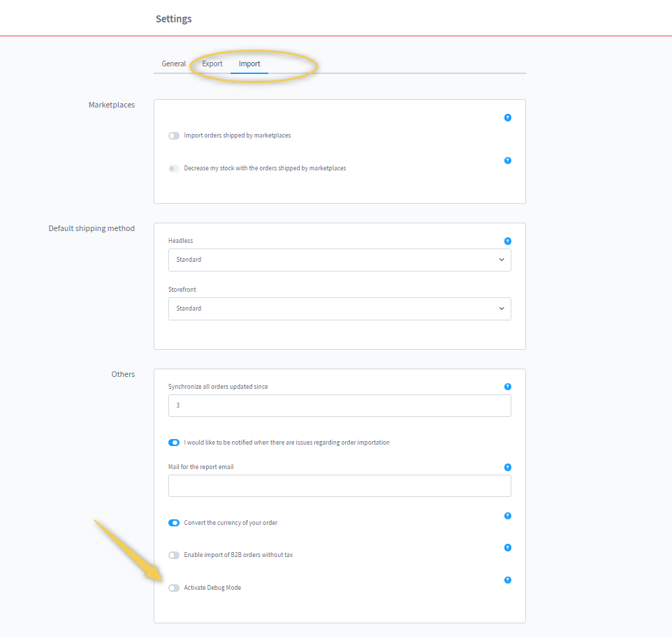Toggle Decrease my stock with marketplace orders

click(174, 168)
